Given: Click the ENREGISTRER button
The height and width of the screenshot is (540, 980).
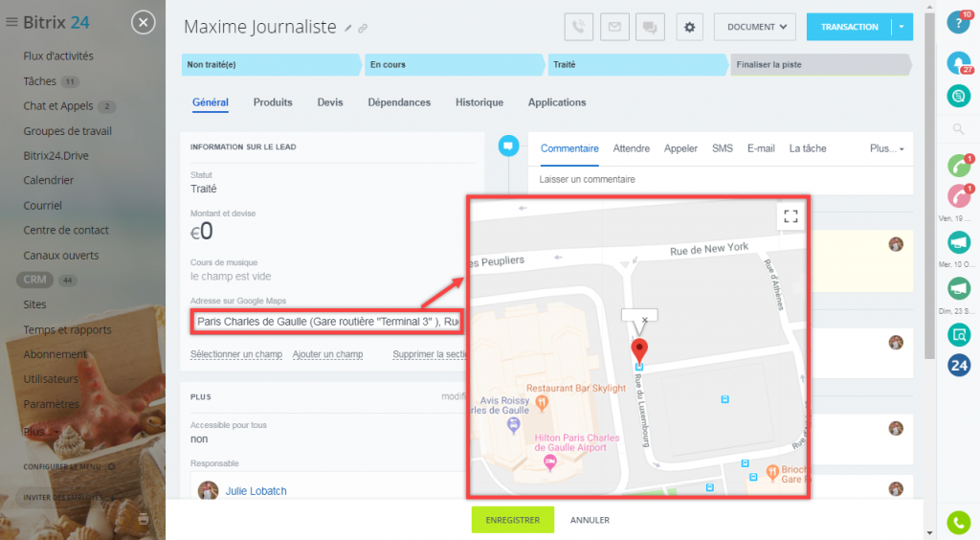Looking at the screenshot, I should (513, 520).
